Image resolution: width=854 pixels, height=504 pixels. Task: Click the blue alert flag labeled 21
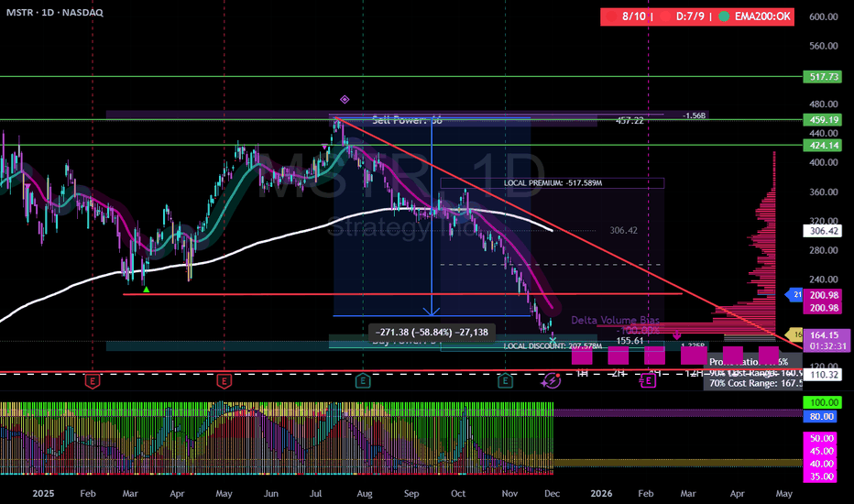pyautogui.click(x=795, y=294)
